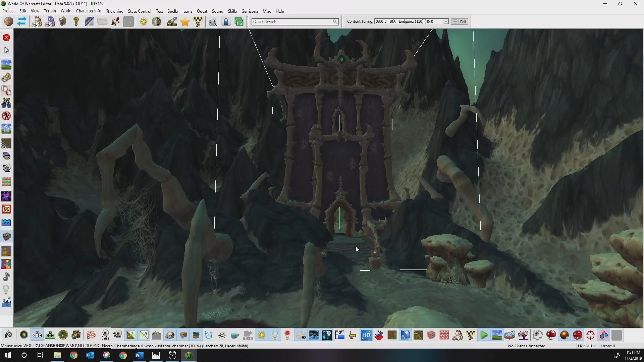
Task: Select the arrow pointer tool in left sidebar
Action: [x=6, y=50]
